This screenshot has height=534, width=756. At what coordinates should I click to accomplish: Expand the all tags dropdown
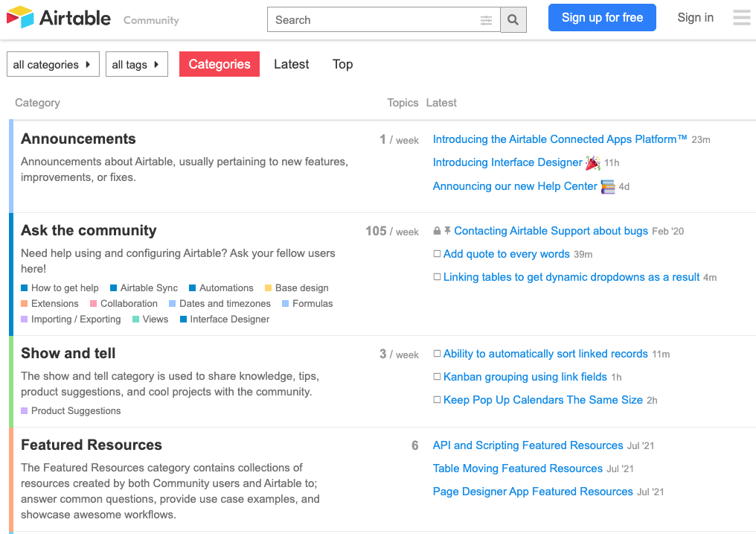pyautogui.click(x=137, y=64)
